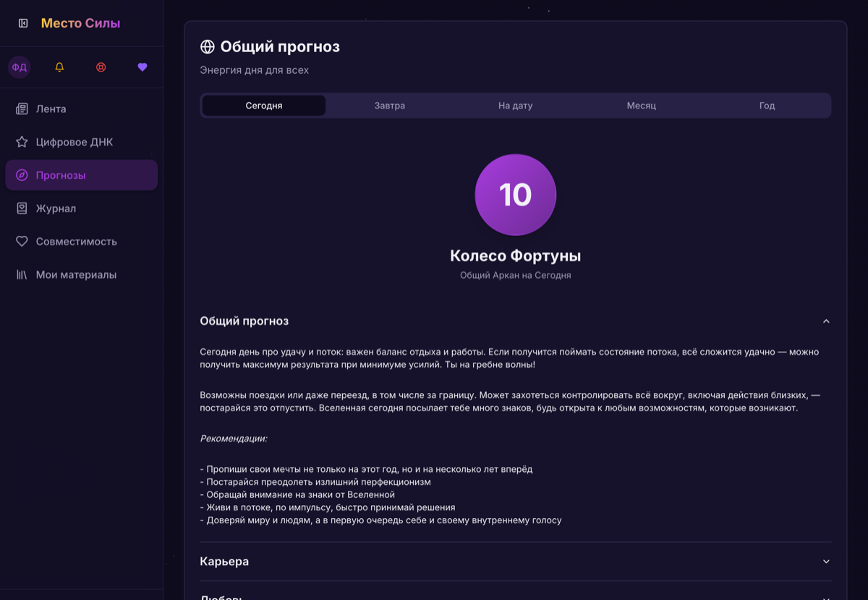Click the Место Силы logo title

point(80,23)
